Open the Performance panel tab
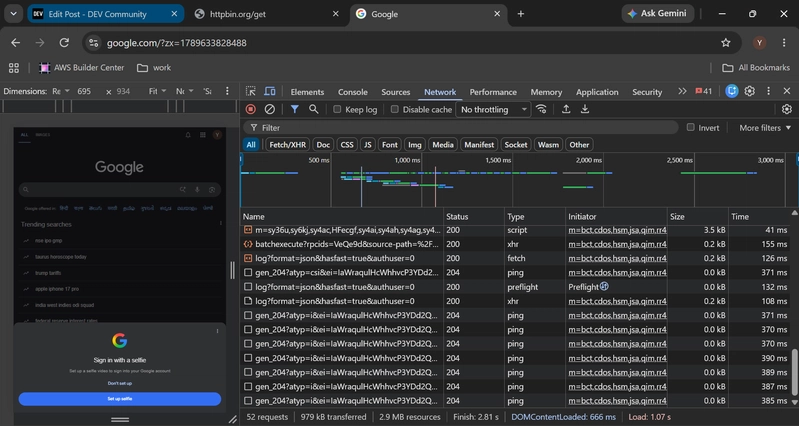Screen dimensions: 799x426 click(x=493, y=92)
